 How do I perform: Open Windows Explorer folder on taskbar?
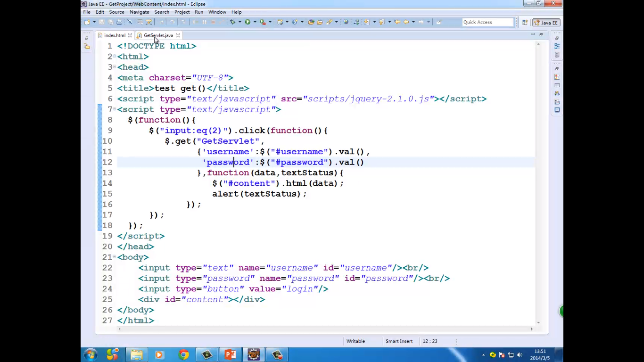point(137,354)
